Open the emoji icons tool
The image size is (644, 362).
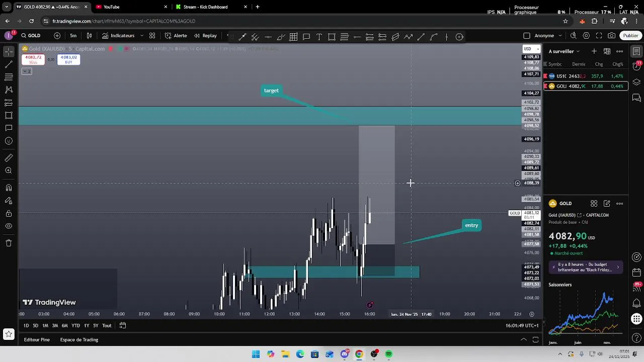(9, 141)
